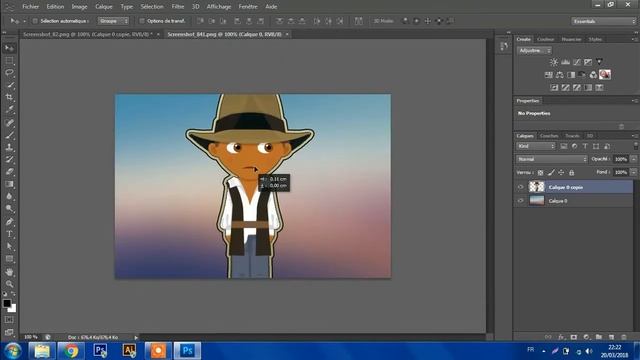Open the Calque menu
This screenshot has height=360, width=640.
click(x=104, y=7)
